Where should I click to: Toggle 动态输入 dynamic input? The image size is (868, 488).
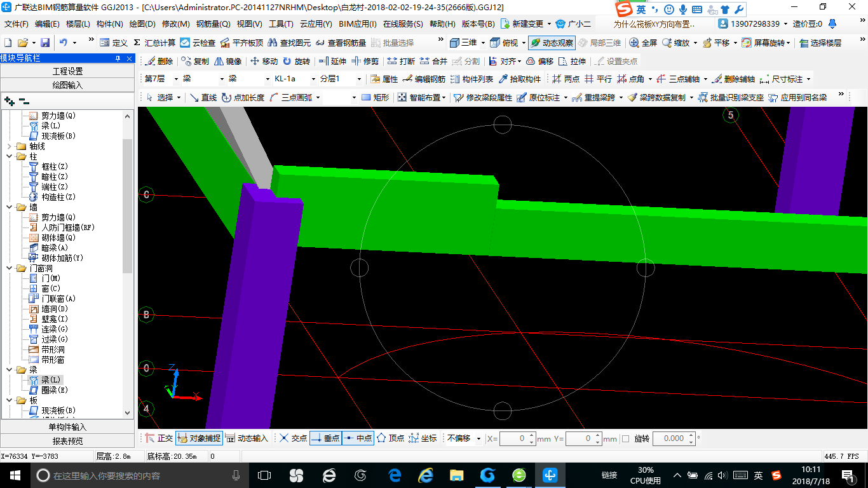tap(247, 438)
